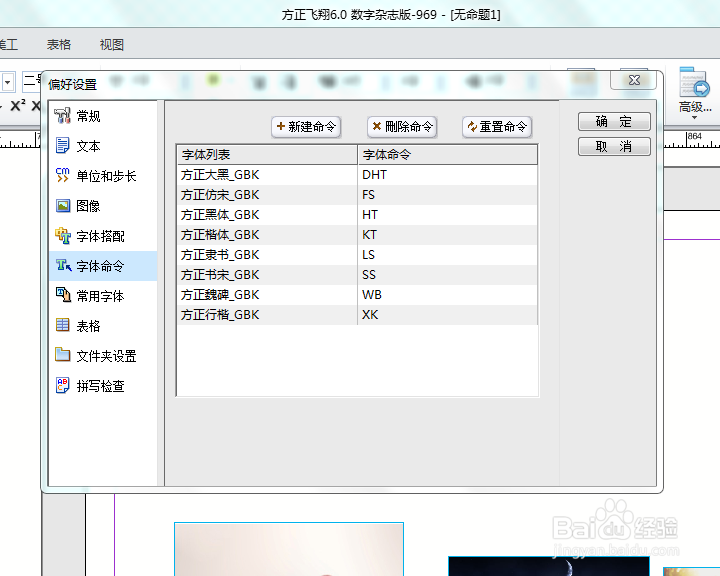This screenshot has height=576, width=720.
Task: Open the 视图 menu tab
Action: pos(112,45)
